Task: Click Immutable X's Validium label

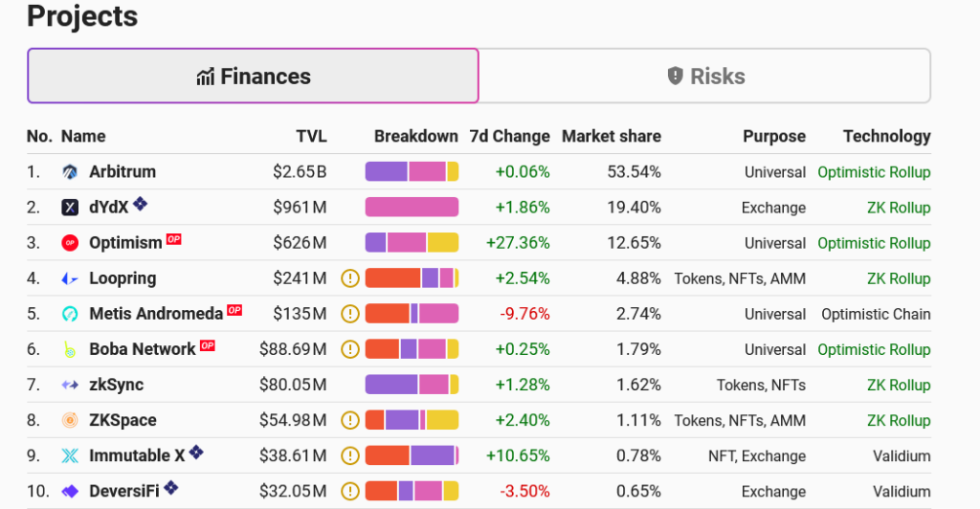Action: coord(902,456)
